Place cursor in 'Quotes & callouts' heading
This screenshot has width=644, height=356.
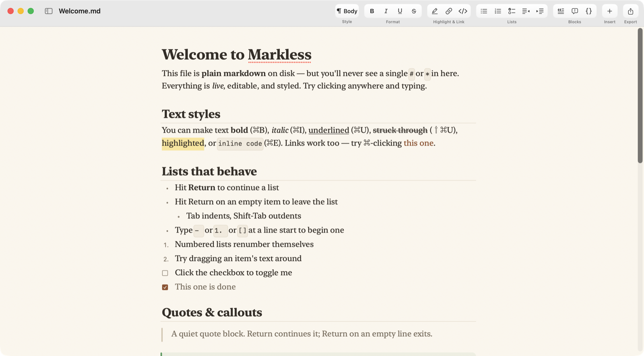coord(212,313)
